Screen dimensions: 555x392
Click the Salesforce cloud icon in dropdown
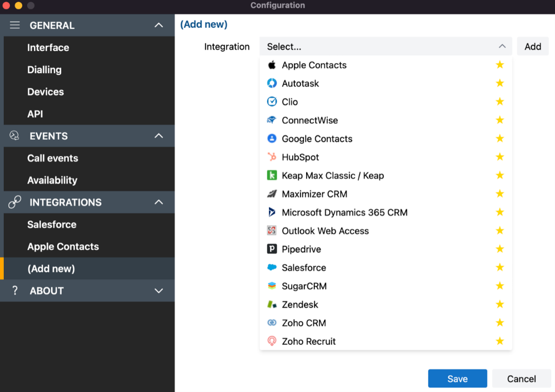pyautogui.click(x=272, y=268)
